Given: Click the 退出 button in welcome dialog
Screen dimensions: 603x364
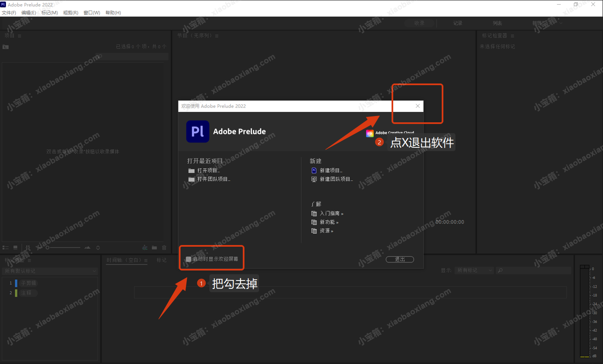Looking at the screenshot, I should [399, 259].
